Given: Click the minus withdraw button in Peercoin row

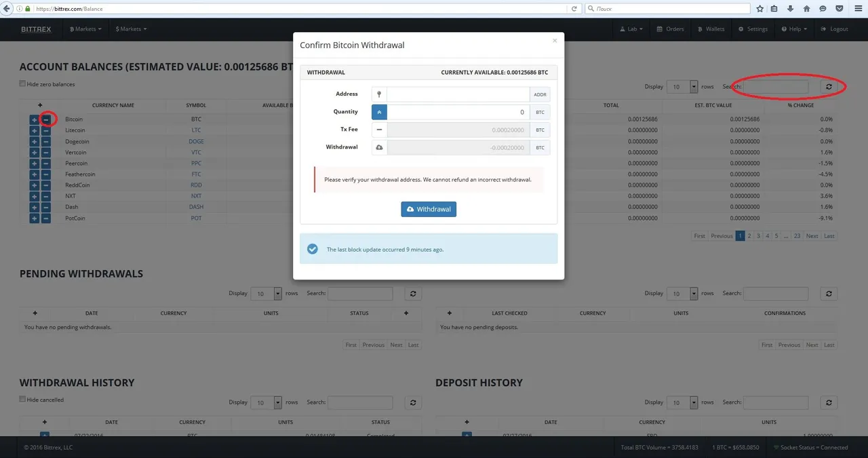Looking at the screenshot, I should [x=46, y=164].
